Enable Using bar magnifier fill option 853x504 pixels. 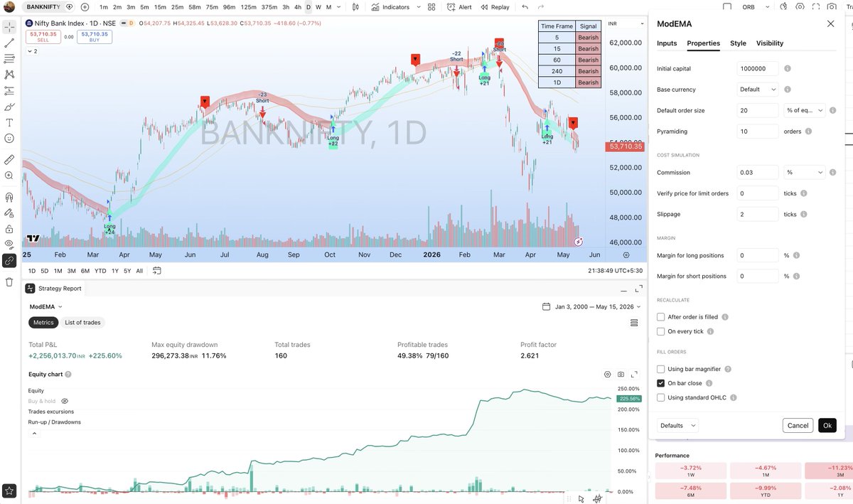661,369
